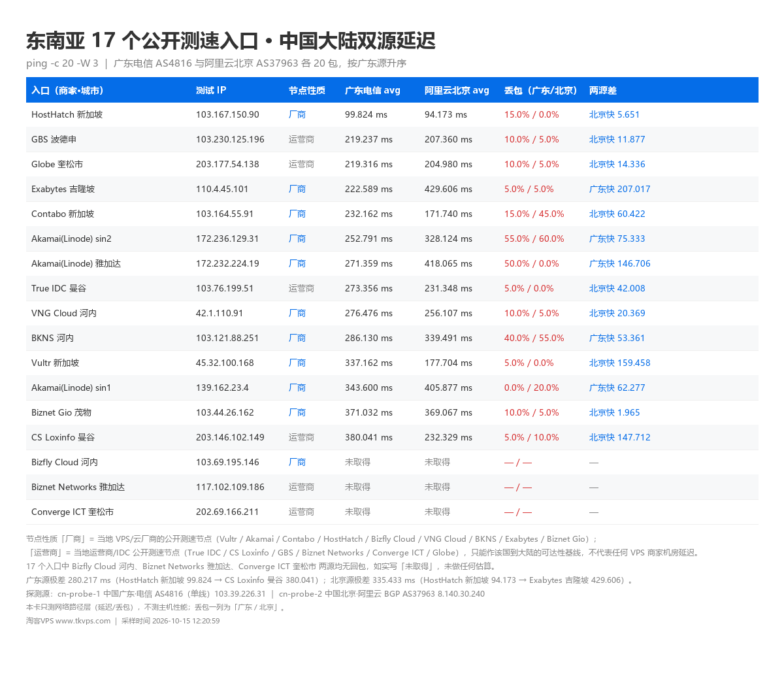
Task: Click 369.067 ms latency value
Action: pyautogui.click(x=448, y=412)
